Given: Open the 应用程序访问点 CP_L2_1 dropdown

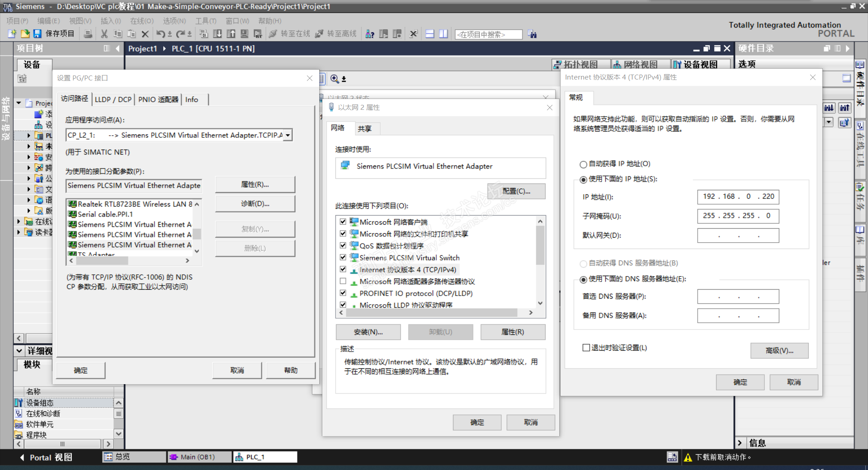Looking at the screenshot, I should pos(288,135).
